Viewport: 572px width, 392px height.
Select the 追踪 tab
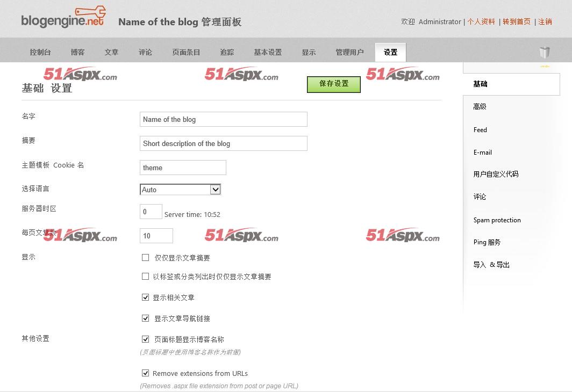tap(227, 52)
